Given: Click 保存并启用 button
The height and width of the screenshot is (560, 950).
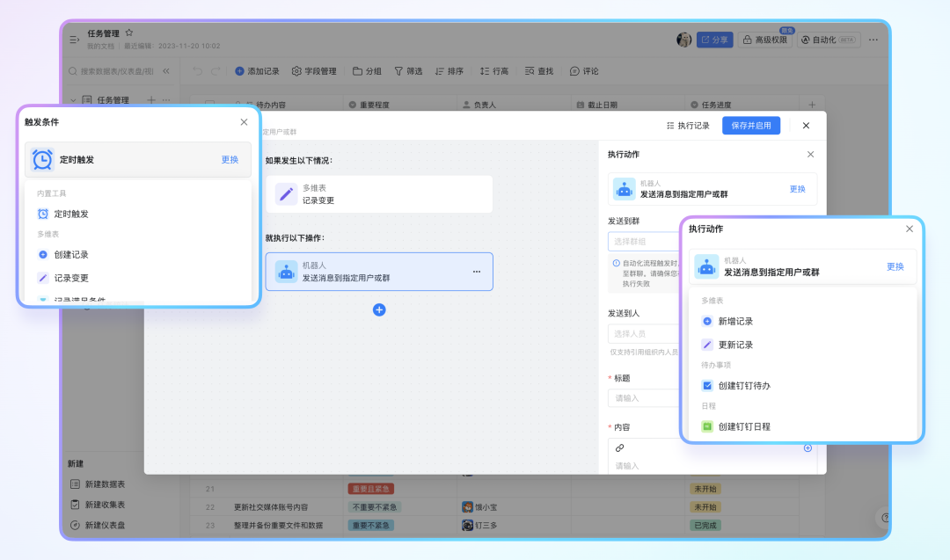Looking at the screenshot, I should tap(750, 126).
